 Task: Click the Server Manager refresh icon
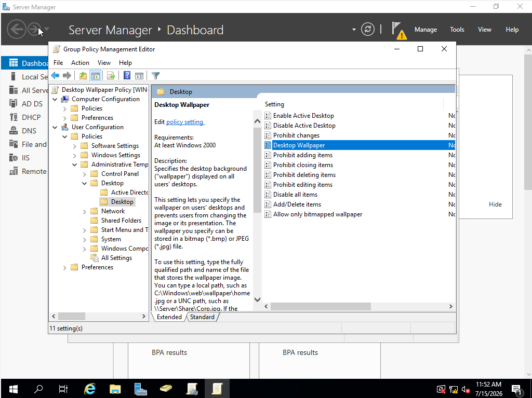368,29
